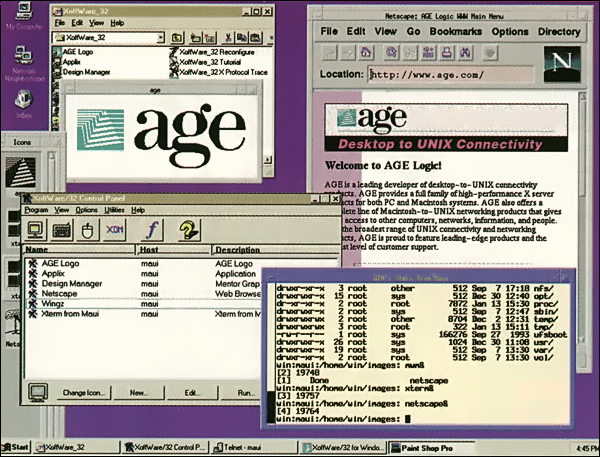
Task: Click the Stop icon in Netscape toolbar
Action: pos(490,53)
